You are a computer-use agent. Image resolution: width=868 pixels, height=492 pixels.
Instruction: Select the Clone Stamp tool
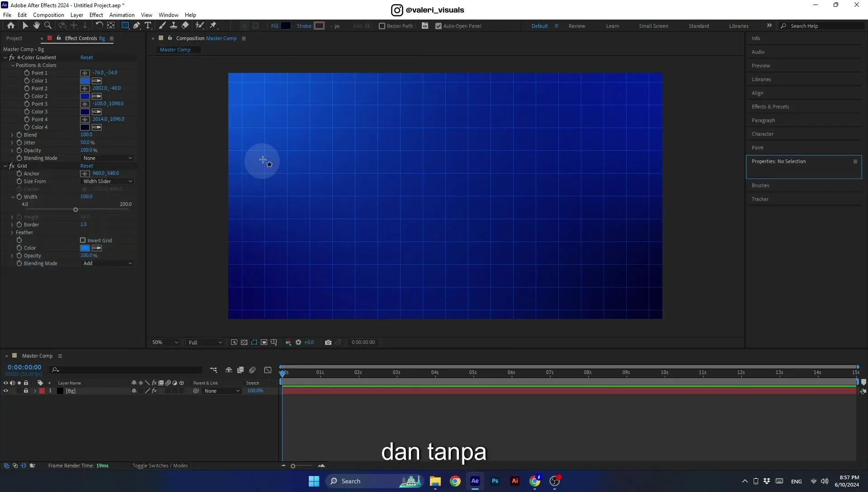pyautogui.click(x=173, y=26)
